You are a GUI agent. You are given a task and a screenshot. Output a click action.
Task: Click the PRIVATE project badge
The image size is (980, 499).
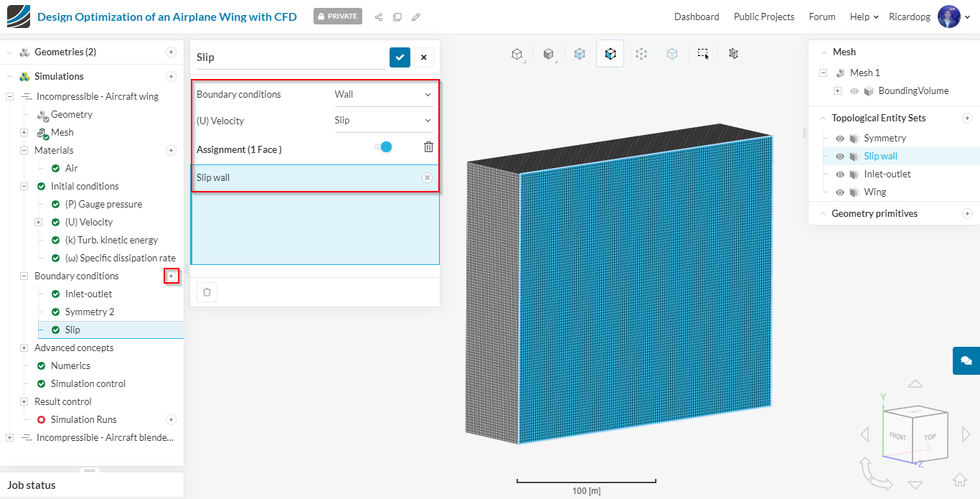[x=338, y=17]
